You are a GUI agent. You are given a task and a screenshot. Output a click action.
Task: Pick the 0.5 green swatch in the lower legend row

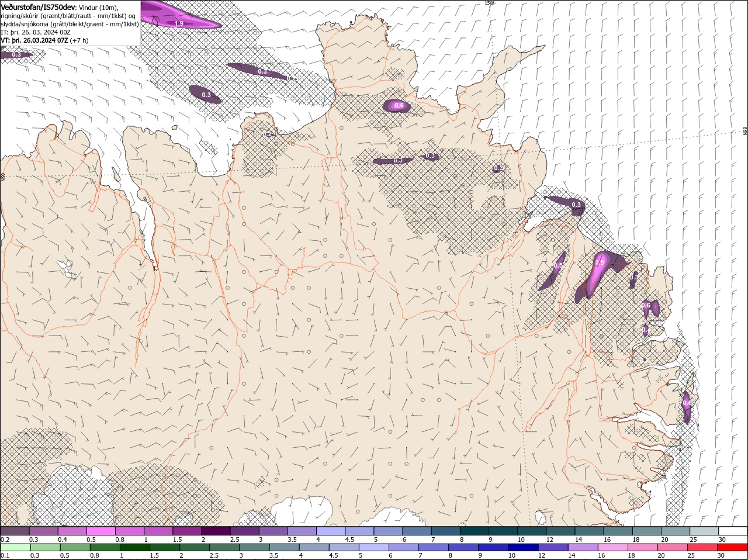click(75, 547)
